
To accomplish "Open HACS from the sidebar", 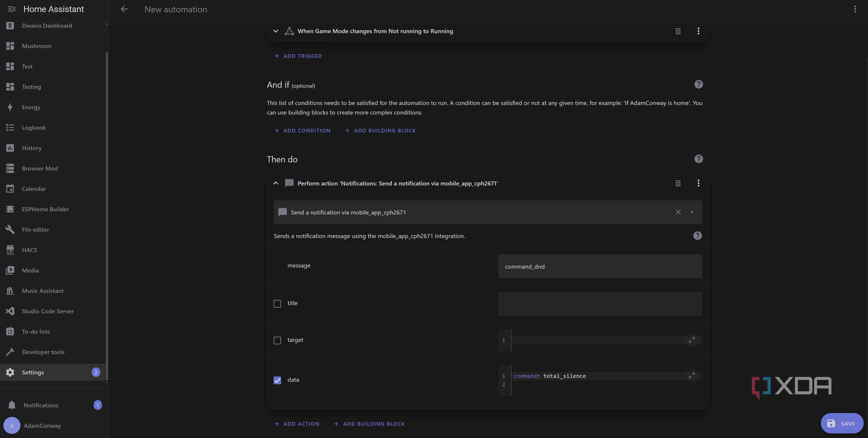I will 53,250.
